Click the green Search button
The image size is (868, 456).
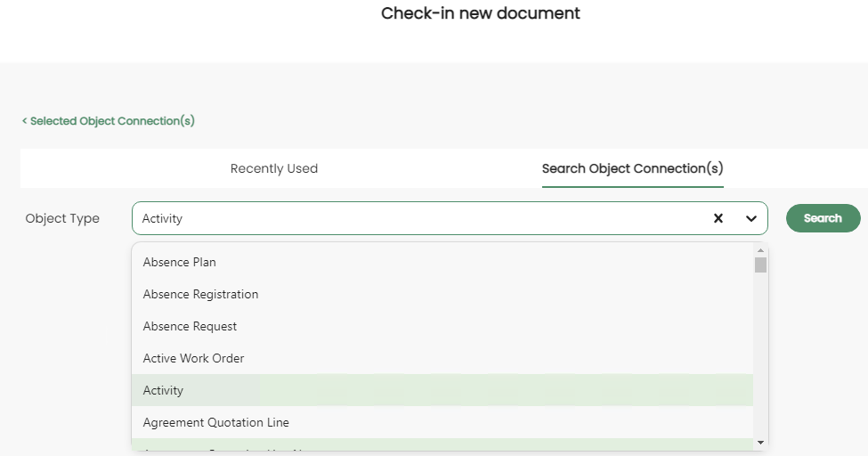pyautogui.click(x=823, y=218)
